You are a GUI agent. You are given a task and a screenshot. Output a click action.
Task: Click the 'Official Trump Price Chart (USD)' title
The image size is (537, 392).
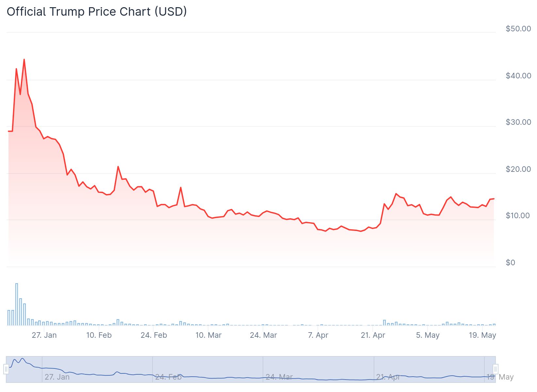97,12
